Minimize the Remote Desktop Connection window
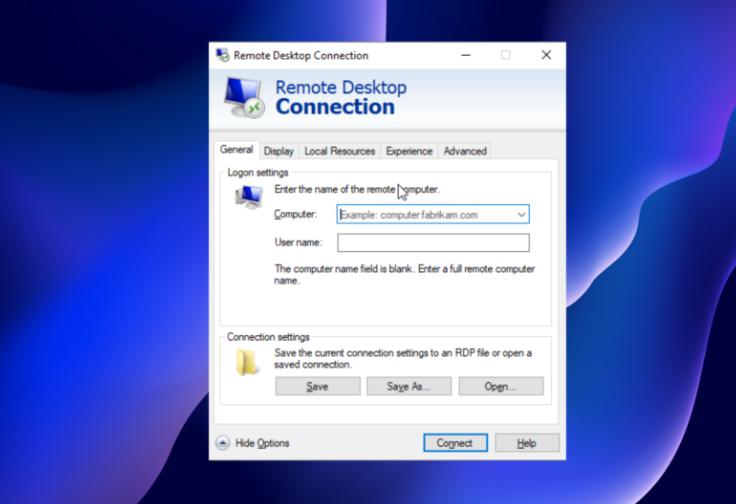This screenshot has height=504, width=736. pyautogui.click(x=466, y=55)
